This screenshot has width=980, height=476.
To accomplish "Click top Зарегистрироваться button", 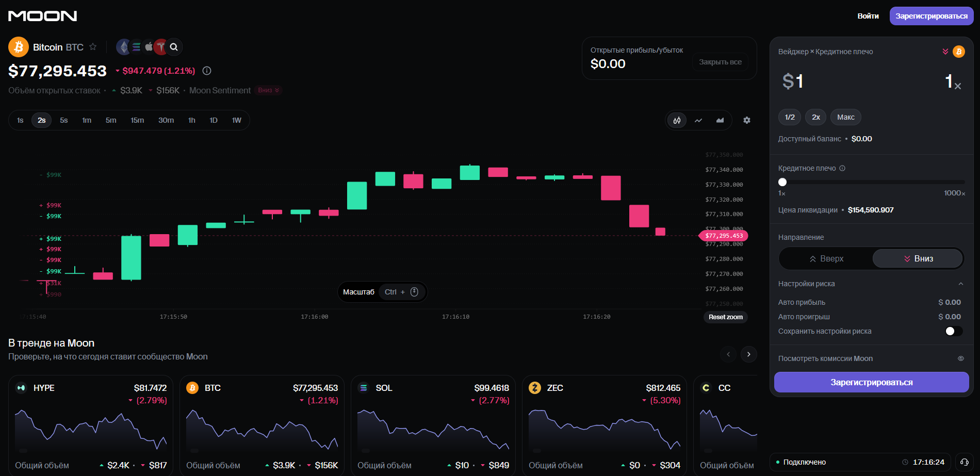I will (x=932, y=16).
